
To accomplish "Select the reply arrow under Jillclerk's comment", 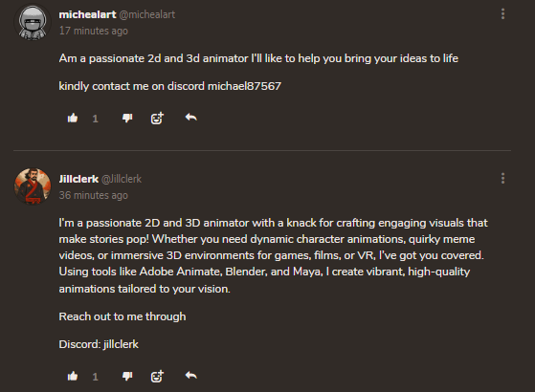I will pos(191,376).
